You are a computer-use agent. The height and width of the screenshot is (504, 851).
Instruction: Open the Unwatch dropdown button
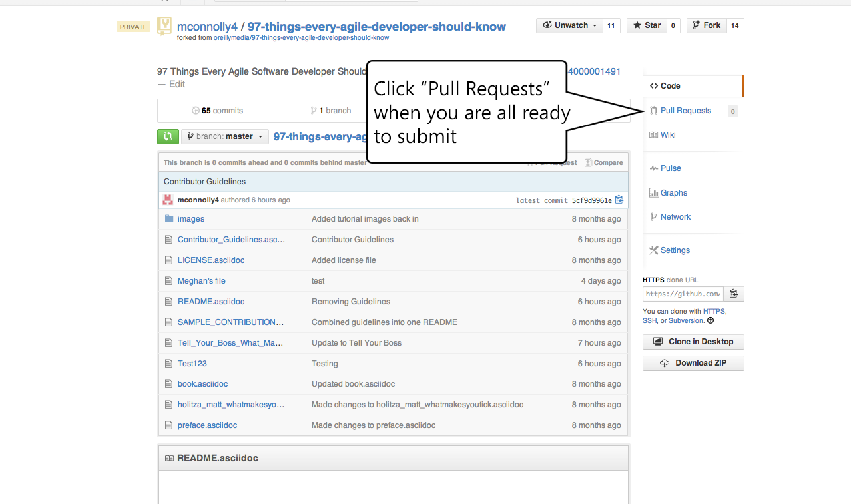(x=570, y=25)
